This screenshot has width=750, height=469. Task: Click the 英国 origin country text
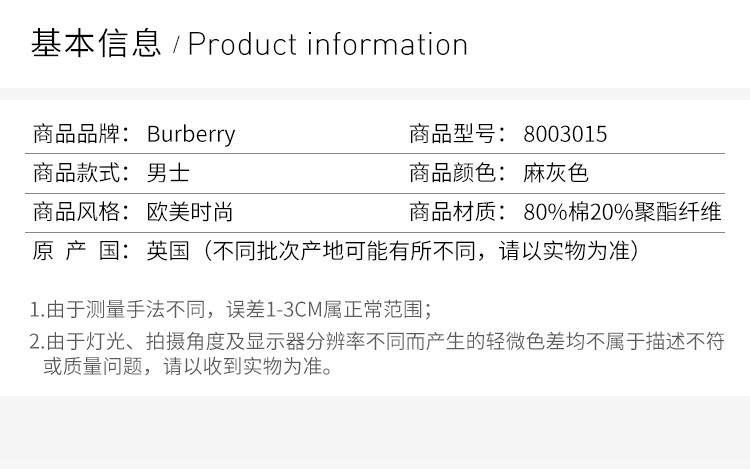tap(167, 251)
